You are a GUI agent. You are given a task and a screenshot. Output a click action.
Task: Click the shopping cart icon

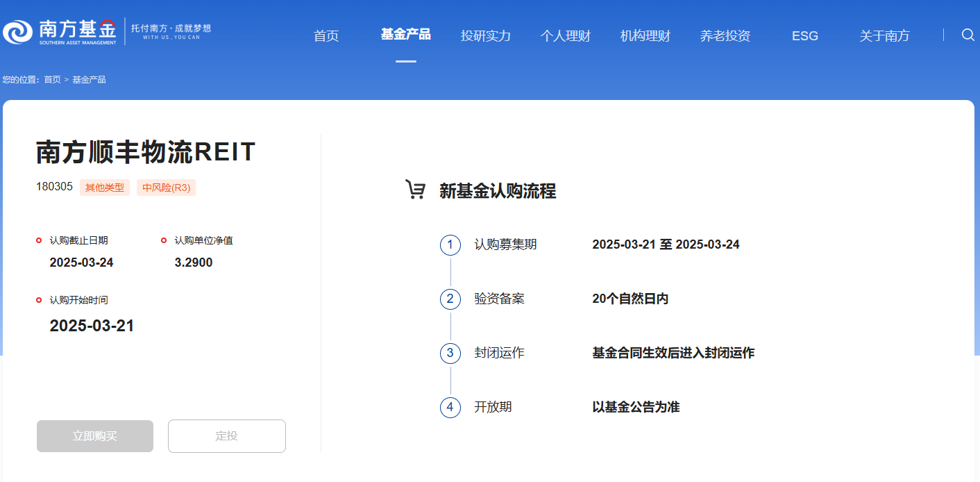pyautogui.click(x=415, y=190)
